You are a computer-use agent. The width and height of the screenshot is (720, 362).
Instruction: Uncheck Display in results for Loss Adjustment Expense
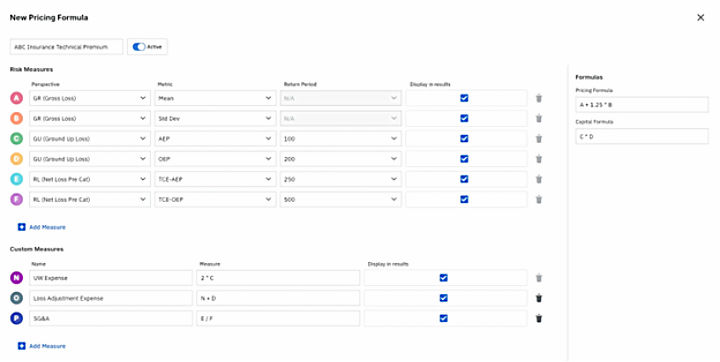pos(444,298)
